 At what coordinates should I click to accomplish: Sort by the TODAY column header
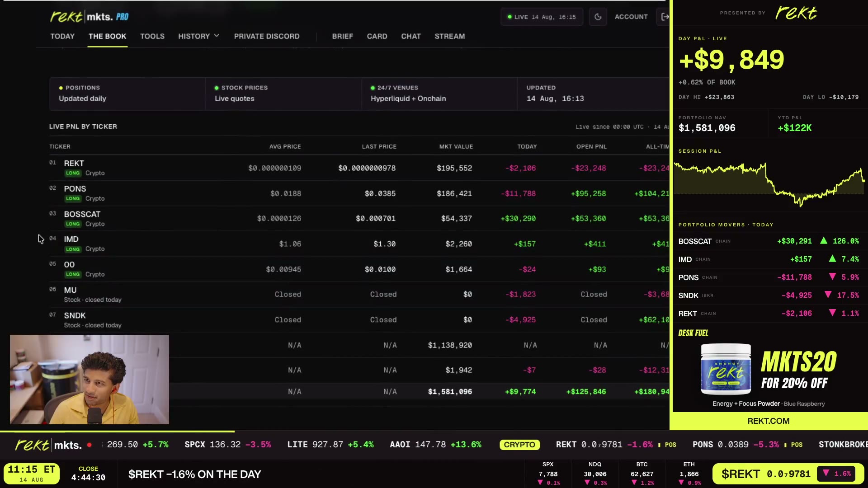click(x=527, y=146)
